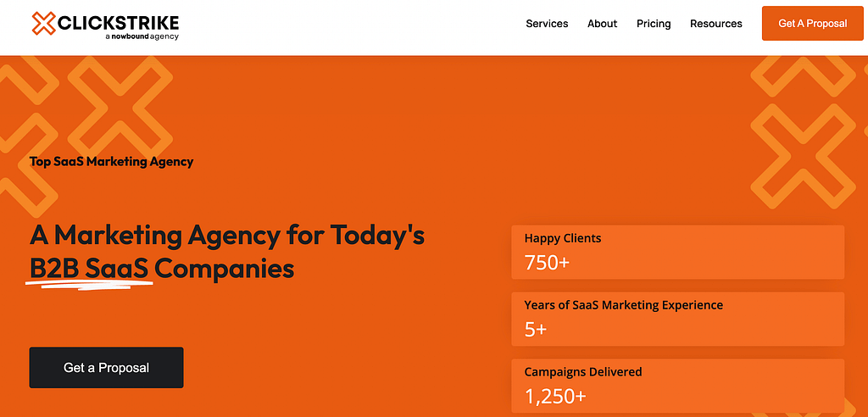Image resolution: width=868 pixels, height=417 pixels.
Task: Click the Top SaaS Marketing Agency label
Action: [111, 162]
